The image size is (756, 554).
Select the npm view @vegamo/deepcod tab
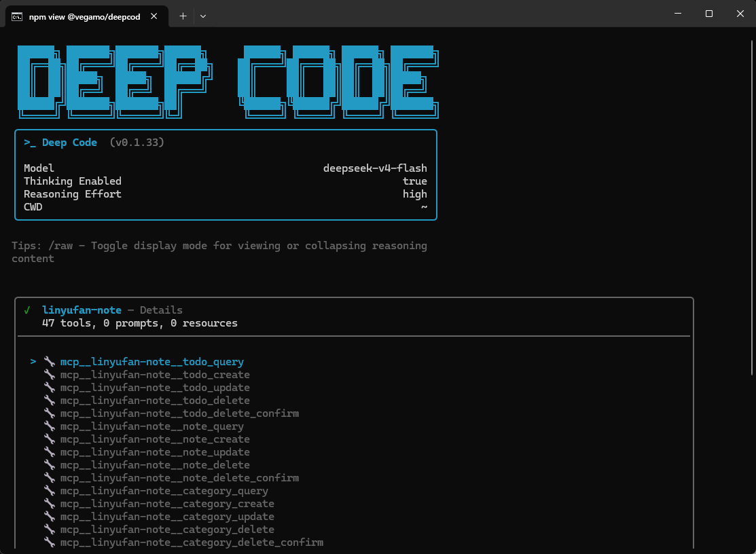(87, 17)
